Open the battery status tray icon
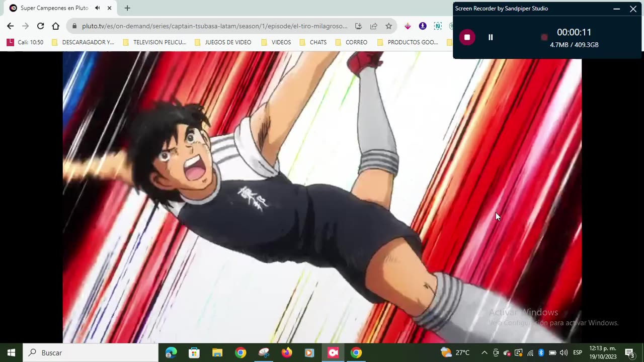 click(552, 353)
